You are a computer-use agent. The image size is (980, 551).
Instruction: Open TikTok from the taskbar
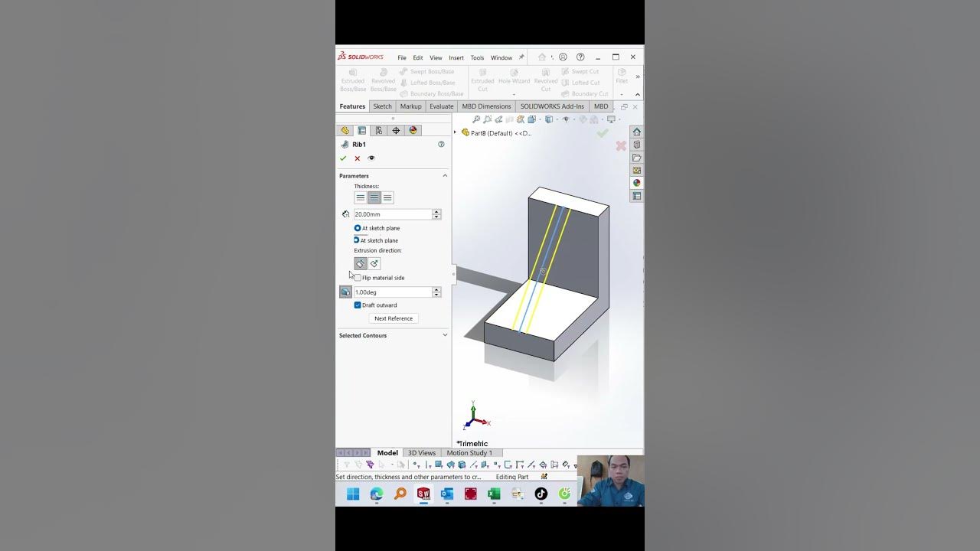(541, 494)
